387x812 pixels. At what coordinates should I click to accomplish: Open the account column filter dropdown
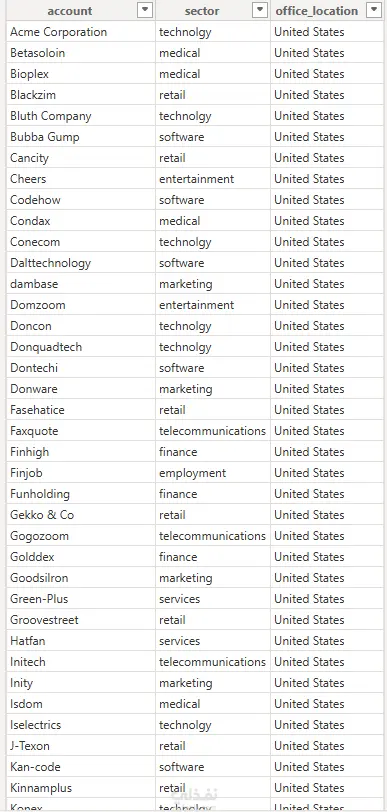point(145,10)
